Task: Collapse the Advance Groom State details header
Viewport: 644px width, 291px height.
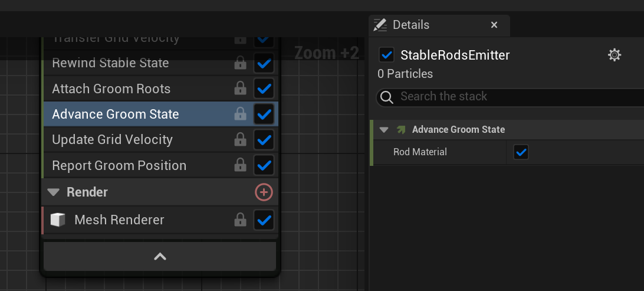Action: (x=384, y=130)
